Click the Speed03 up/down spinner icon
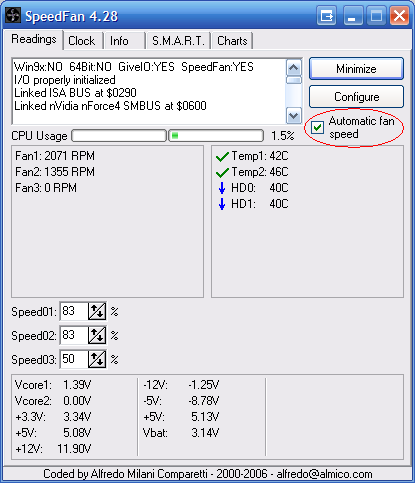This screenshot has height=483, width=415. point(97,359)
